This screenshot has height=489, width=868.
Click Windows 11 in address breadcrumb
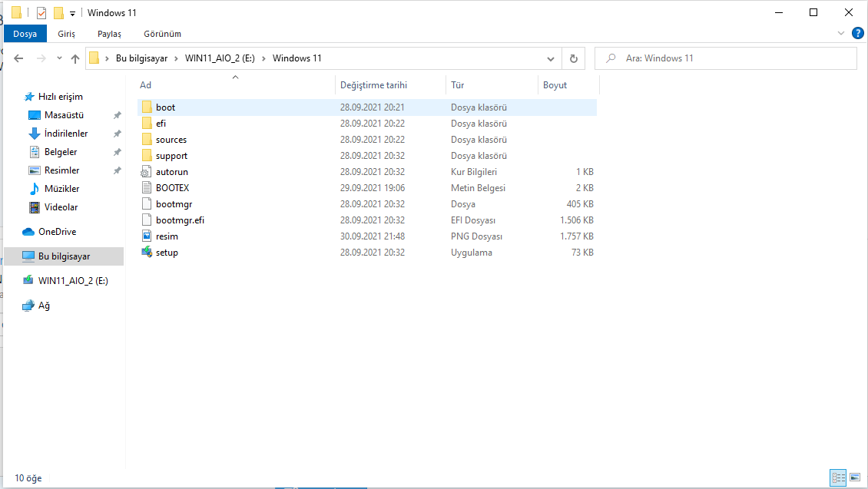pos(297,58)
